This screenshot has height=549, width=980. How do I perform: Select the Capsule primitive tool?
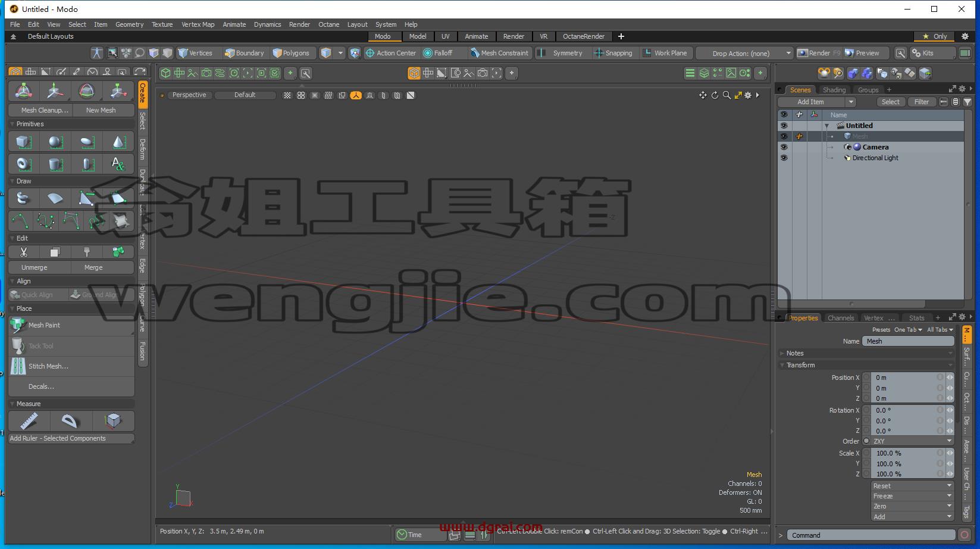[x=87, y=164]
